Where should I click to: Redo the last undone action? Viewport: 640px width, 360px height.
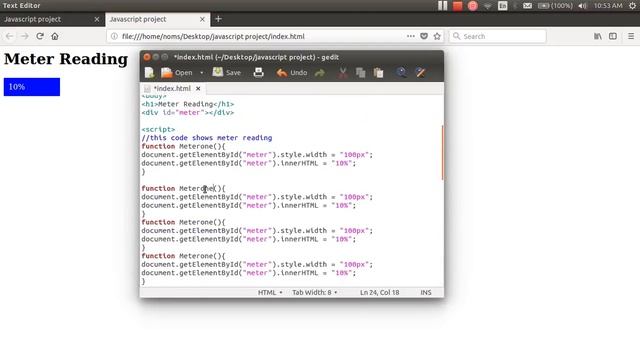(x=320, y=73)
